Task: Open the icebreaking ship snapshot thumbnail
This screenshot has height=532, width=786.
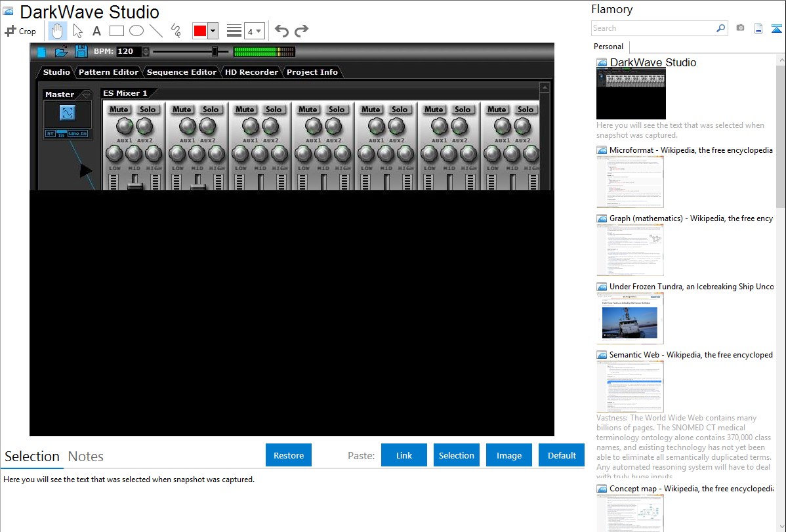Action: [630, 319]
